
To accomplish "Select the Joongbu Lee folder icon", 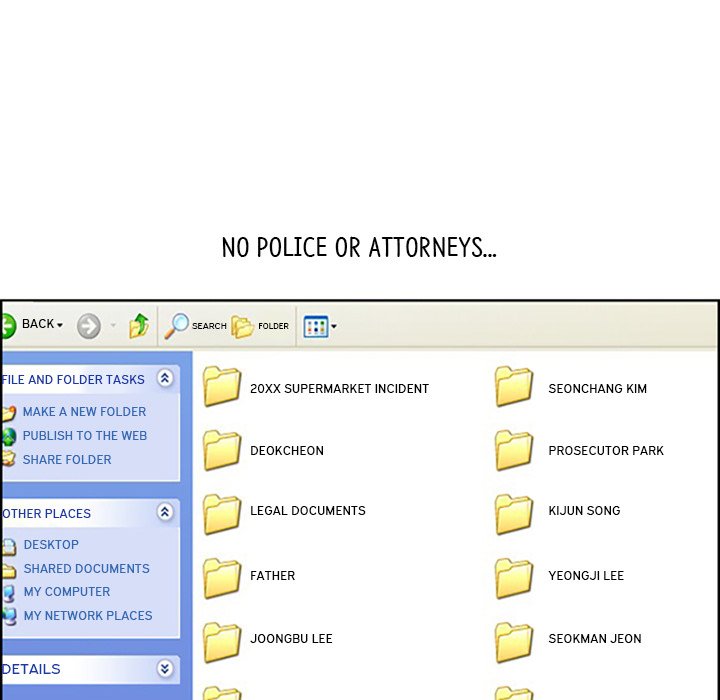I will 222,643.
